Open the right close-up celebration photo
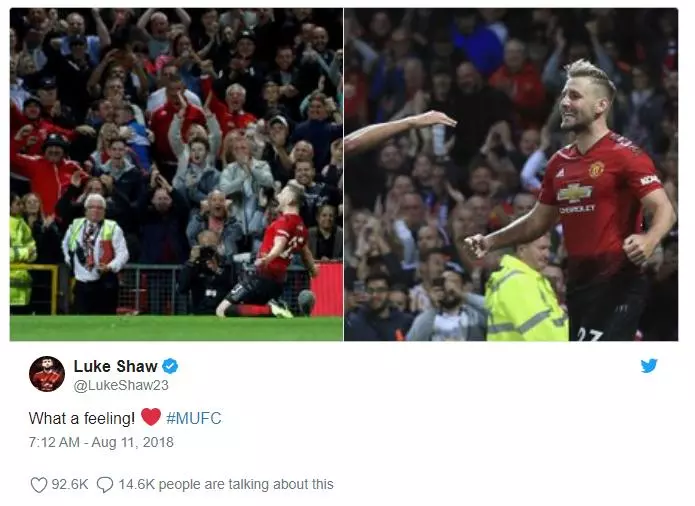Viewport: 695px width, 506px height. (x=511, y=175)
